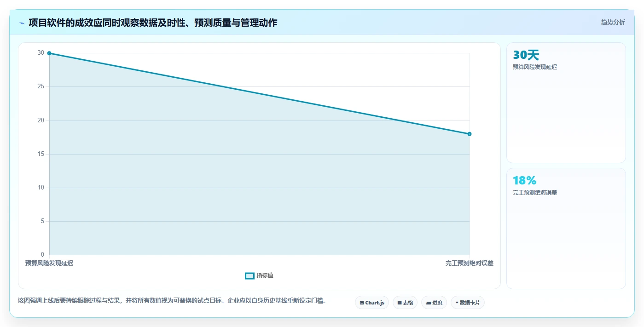
Task: Click the chart title heading text
Action: (153, 23)
